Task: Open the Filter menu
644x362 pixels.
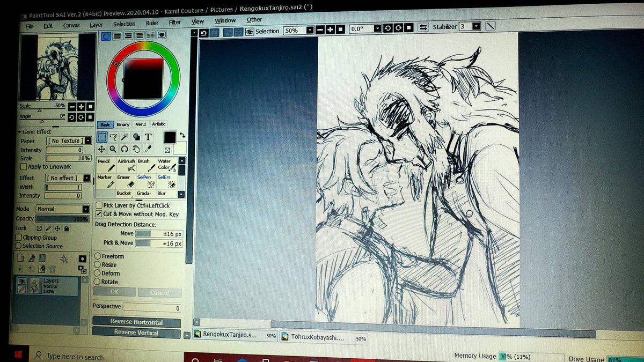Action: pos(175,23)
